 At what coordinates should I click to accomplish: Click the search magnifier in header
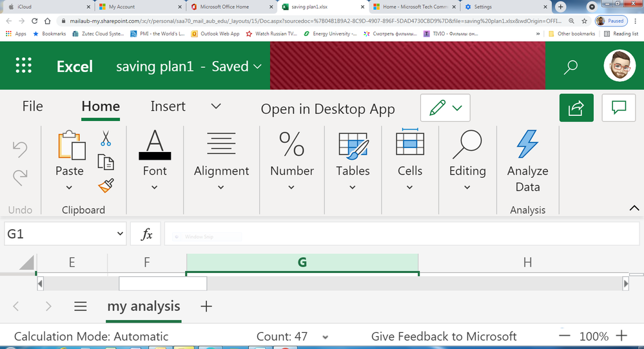coord(571,66)
